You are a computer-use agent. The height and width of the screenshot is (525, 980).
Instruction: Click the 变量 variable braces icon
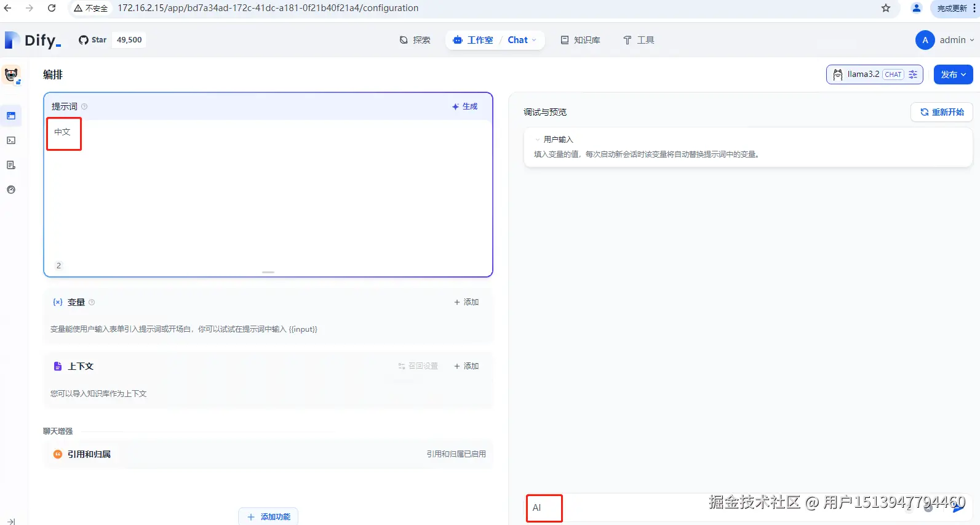point(58,302)
